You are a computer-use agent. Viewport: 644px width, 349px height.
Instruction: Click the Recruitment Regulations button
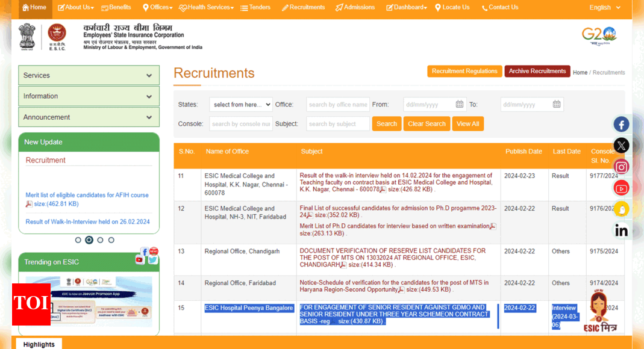coord(464,71)
